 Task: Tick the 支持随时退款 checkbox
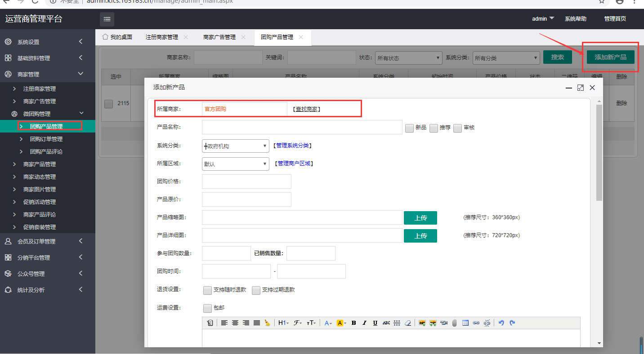(207, 290)
